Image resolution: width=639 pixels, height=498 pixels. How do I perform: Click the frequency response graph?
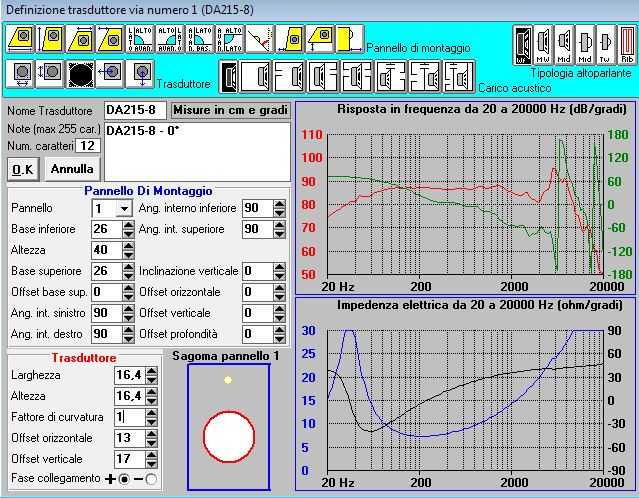point(465,198)
